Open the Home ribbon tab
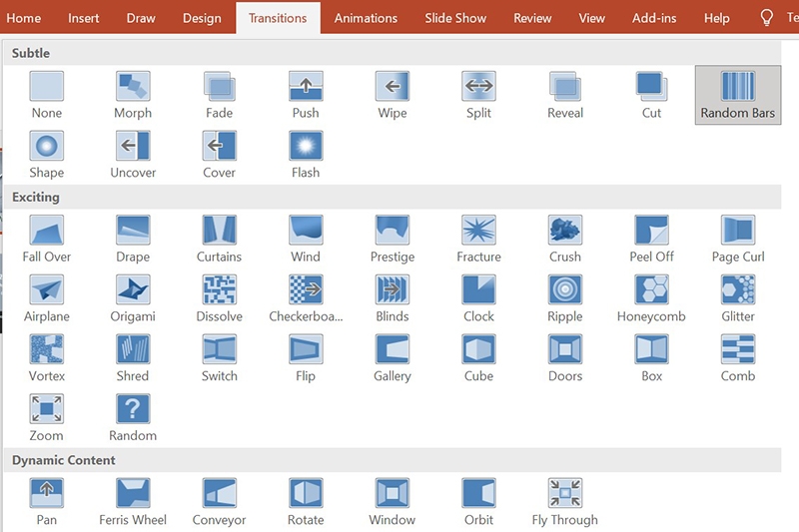This screenshot has width=799, height=532. pyautogui.click(x=23, y=18)
